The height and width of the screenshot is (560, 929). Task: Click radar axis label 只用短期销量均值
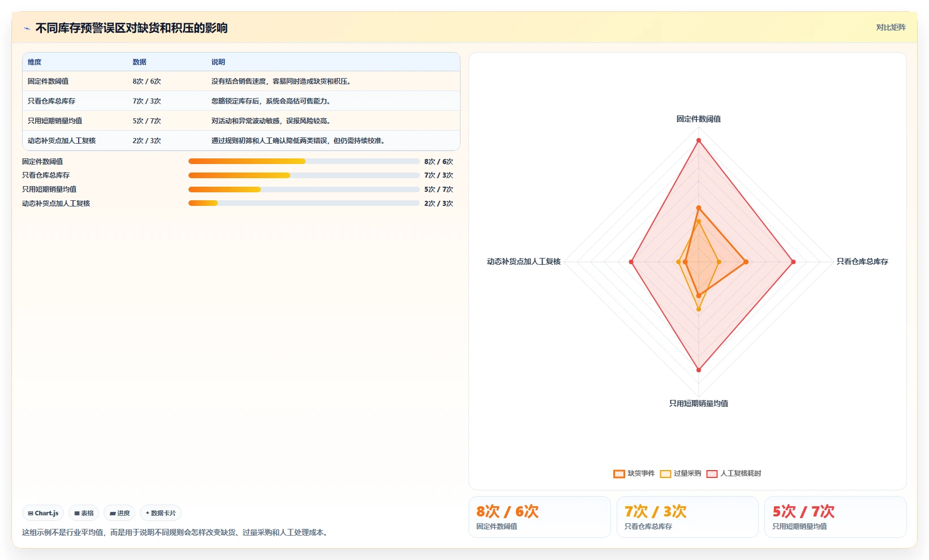pos(699,404)
